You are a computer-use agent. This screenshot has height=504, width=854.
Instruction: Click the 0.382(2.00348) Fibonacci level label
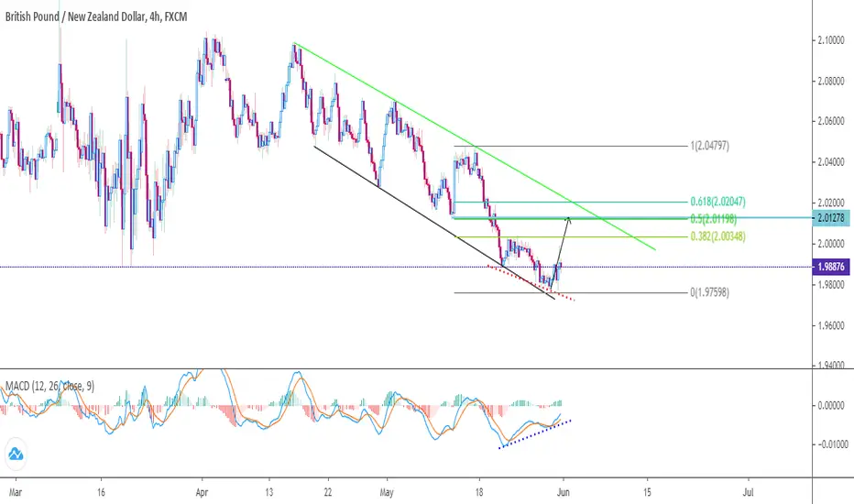pos(717,236)
